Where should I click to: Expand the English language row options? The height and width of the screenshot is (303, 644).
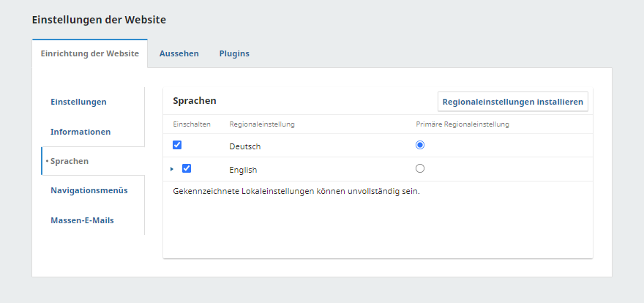pyautogui.click(x=172, y=169)
